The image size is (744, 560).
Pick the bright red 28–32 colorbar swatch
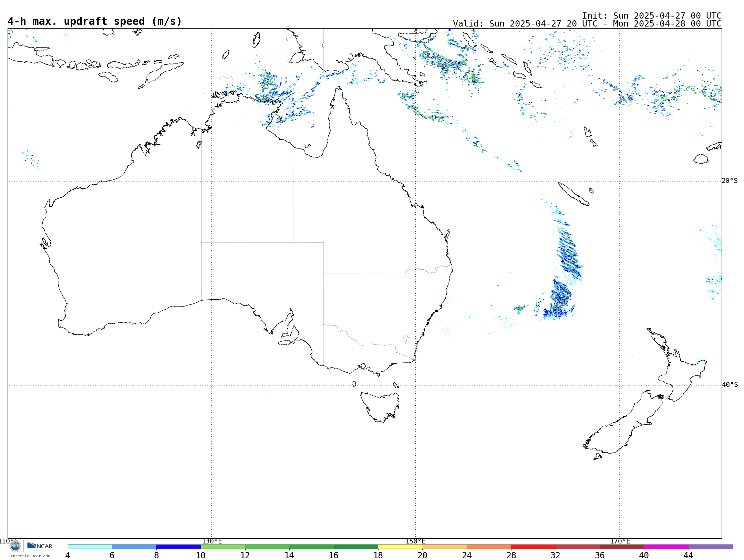click(534, 547)
